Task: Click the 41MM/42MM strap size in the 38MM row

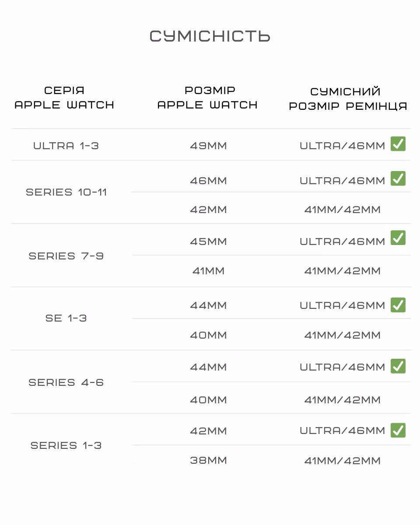Action: pyautogui.click(x=342, y=461)
